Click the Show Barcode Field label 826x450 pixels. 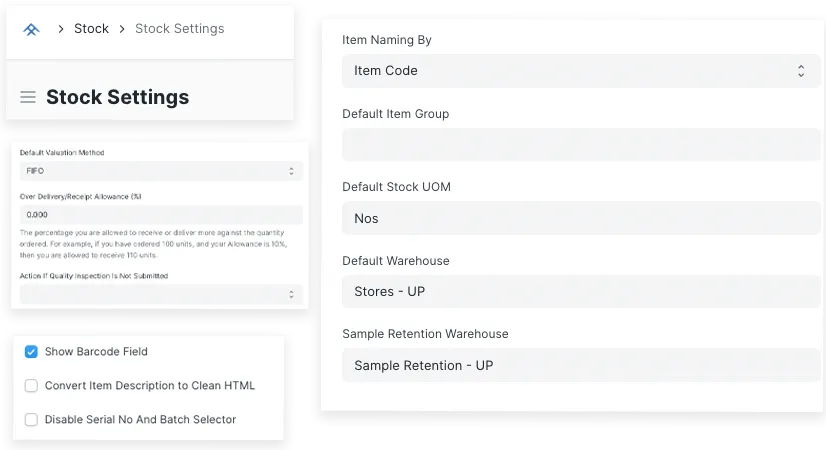pyautogui.click(x=96, y=352)
